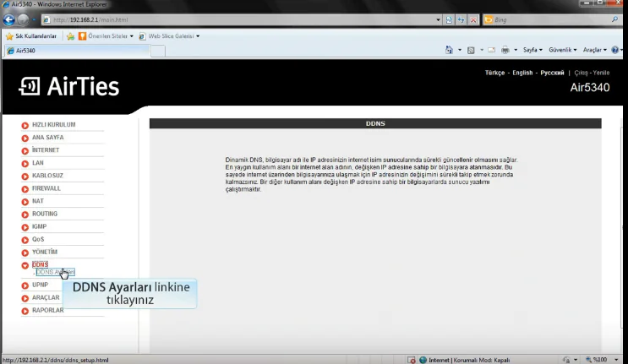The image size is (628, 364).
Task: Open the IGMP menu item
Action: click(x=39, y=226)
